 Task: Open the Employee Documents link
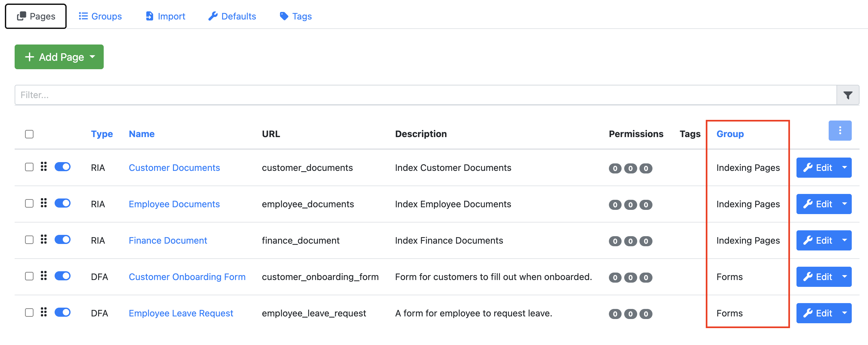[174, 204]
